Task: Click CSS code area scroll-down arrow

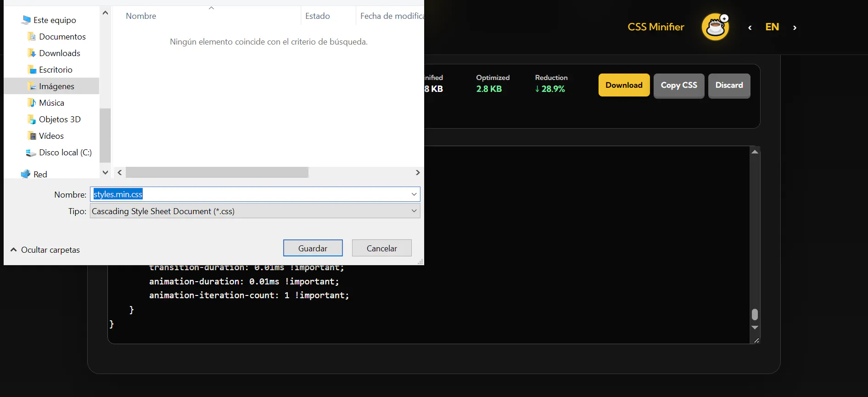Action: (x=755, y=328)
